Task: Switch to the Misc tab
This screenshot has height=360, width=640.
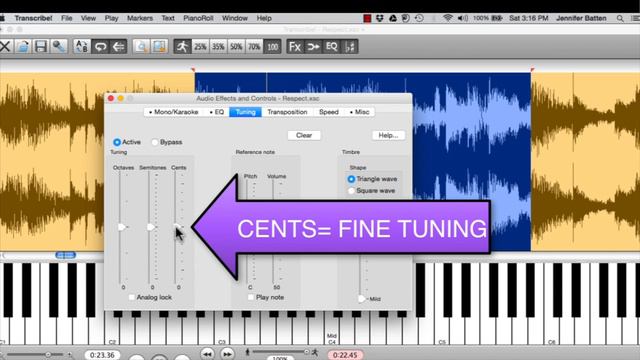Action: tap(360, 112)
